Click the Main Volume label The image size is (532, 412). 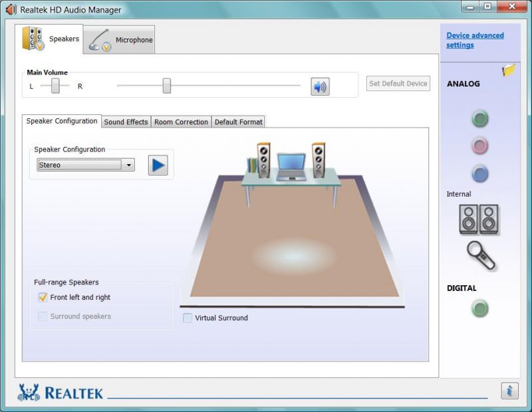click(47, 72)
